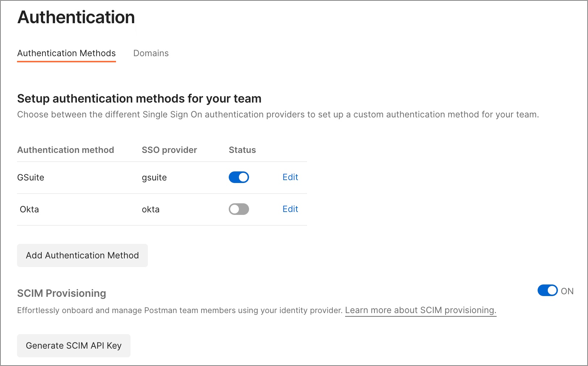Enable the Okta authentication method
The height and width of the screenshot is (366, 588).
pyautogui.click(x=239, y=209)
